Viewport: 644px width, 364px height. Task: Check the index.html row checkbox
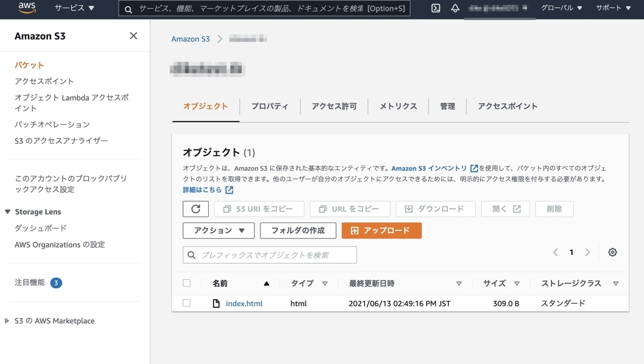[x=187, y=303]
